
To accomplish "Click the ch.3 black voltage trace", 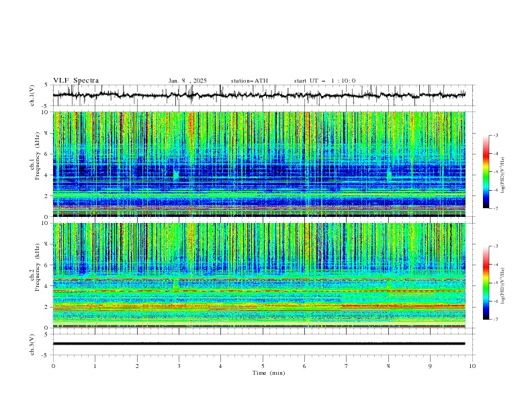I will point(259,344).
